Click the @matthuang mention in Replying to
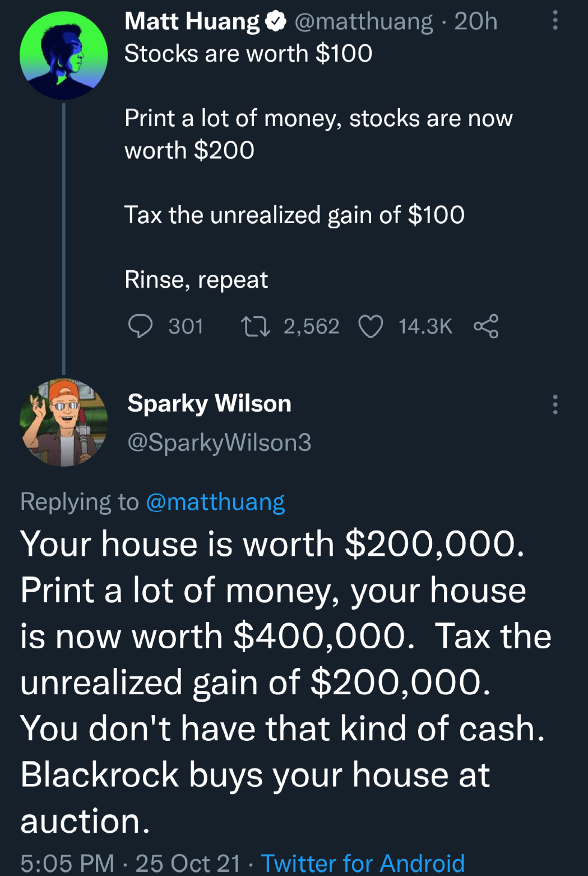This screenshot has height=876, width=588. pyautogui.click(x=215, y=501)
